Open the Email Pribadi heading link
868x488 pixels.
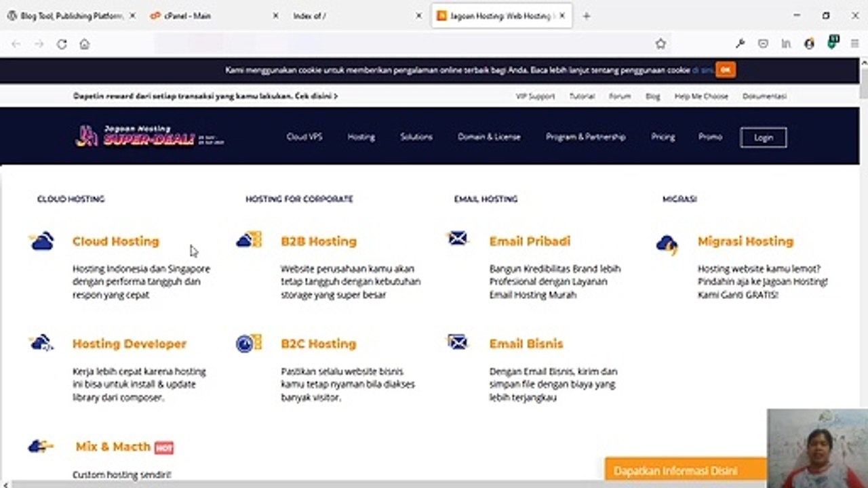point(530,241)
